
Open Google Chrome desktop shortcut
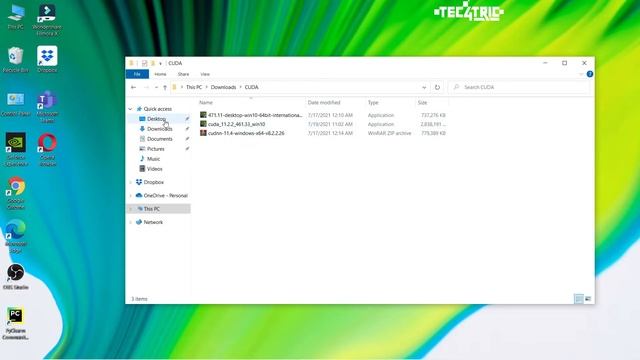click(16, 193)
